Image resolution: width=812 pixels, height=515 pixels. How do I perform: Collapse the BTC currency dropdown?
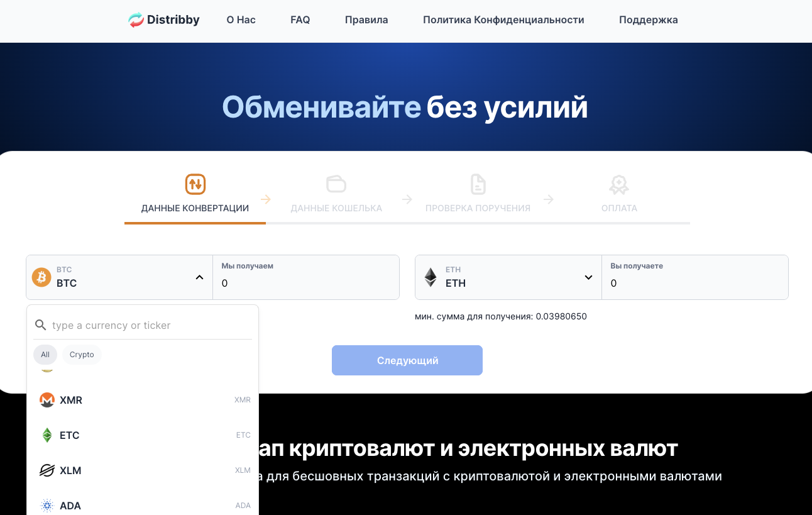click(199, 277)
